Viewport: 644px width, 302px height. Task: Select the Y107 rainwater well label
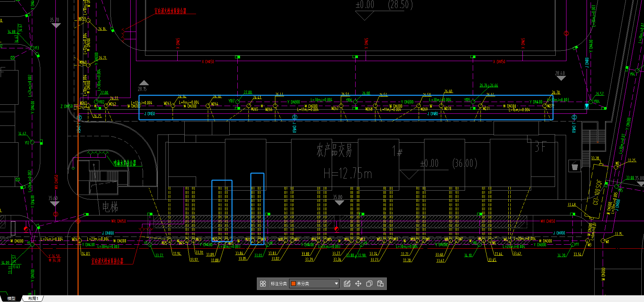pyautogui.click(x=231, y=101)
